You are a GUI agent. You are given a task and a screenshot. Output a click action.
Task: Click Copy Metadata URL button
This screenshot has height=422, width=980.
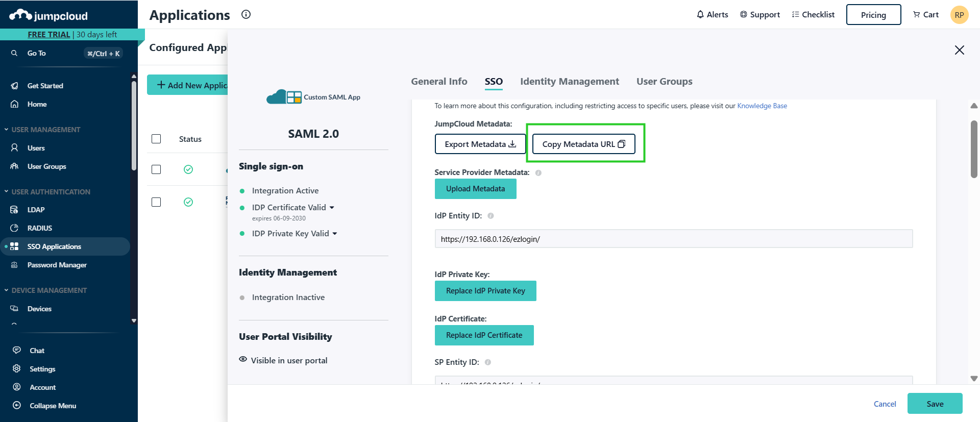pos(583,144)
